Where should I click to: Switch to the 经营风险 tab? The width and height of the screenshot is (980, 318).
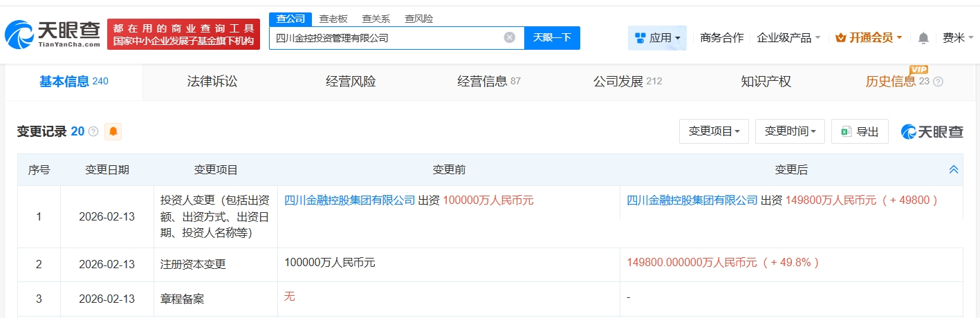coord(351,82)
